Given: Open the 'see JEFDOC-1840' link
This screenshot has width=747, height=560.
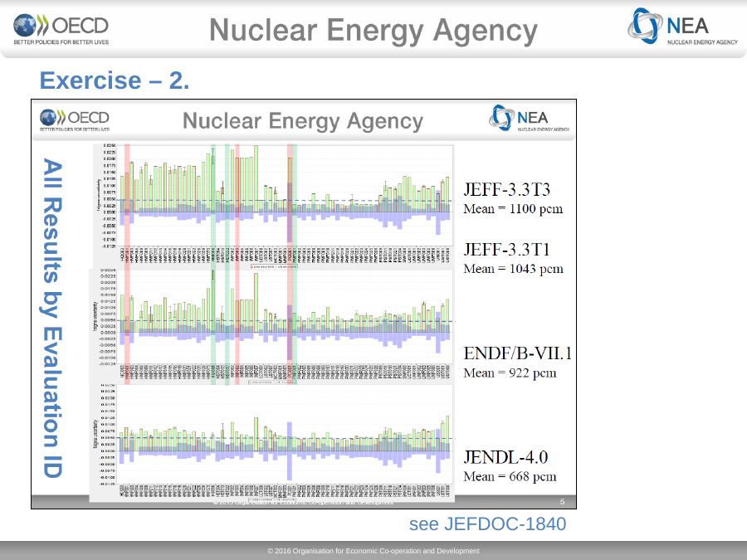Looking at the screenshot, I should tap(487, 524).
